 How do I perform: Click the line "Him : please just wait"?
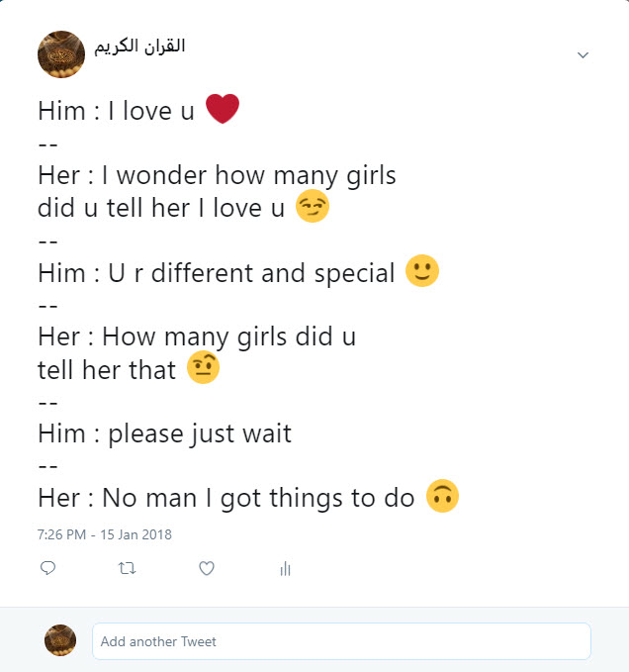[164, 433]
